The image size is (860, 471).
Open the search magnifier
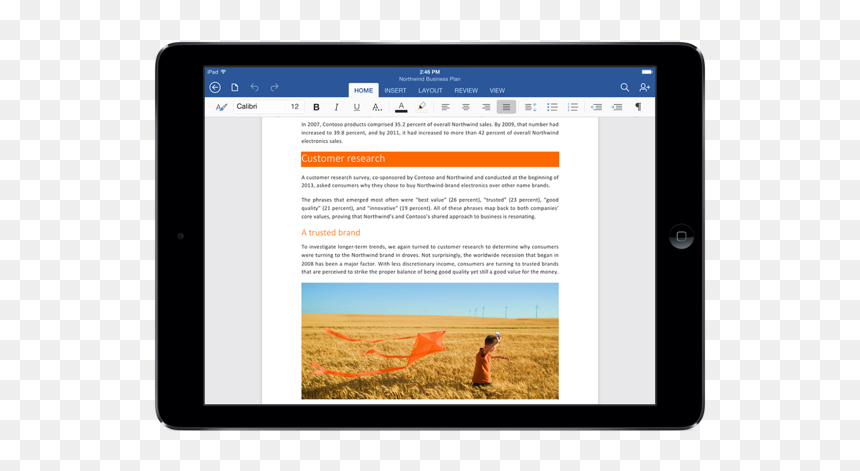click(x=625, y=87)
